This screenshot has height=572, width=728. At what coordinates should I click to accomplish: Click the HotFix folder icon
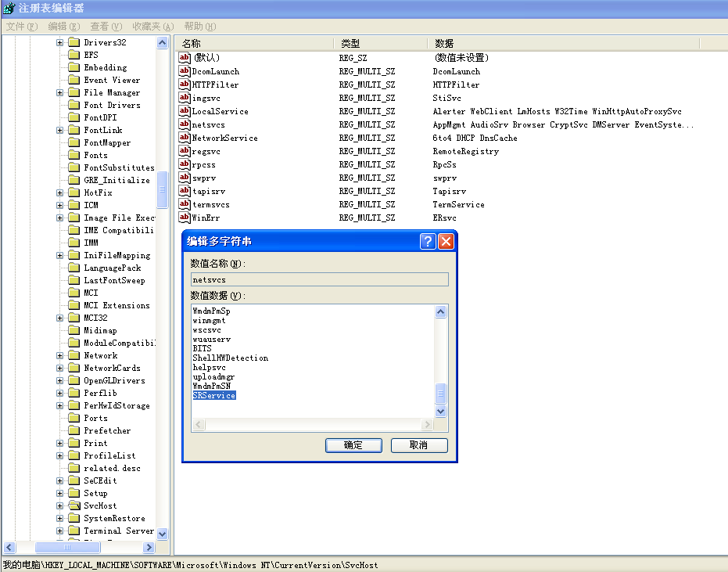click(74, 192)
